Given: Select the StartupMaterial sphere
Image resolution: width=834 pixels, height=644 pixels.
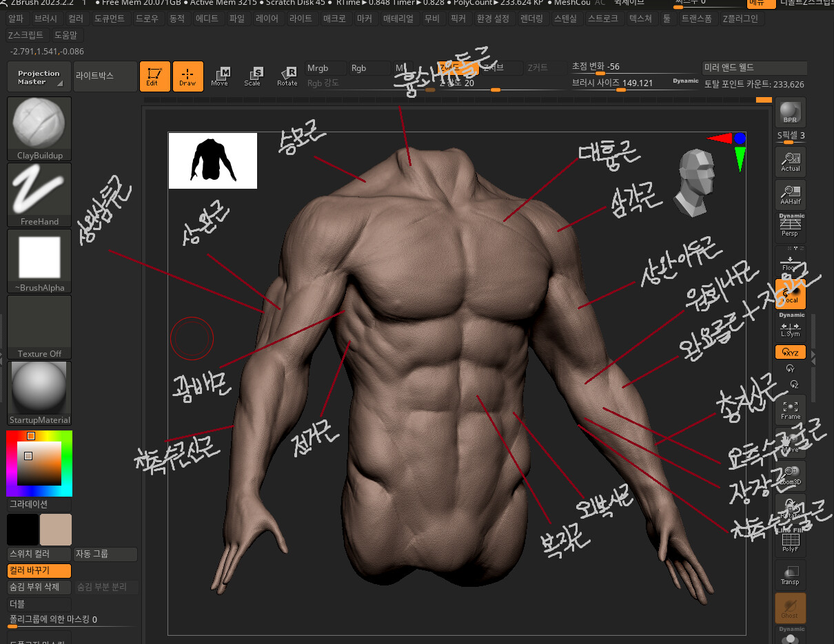Looking at the screenshot, I should [x=39, y=387].
